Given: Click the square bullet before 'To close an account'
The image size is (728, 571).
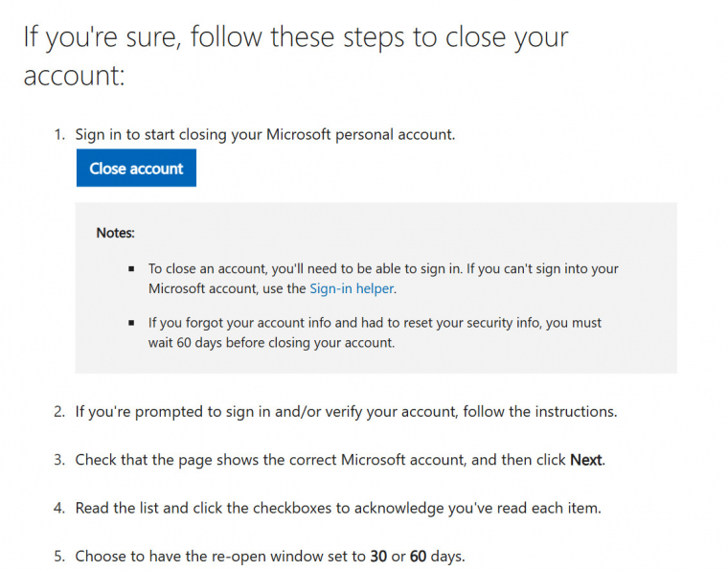Looking at the screenshot, I should coord(131,270).
